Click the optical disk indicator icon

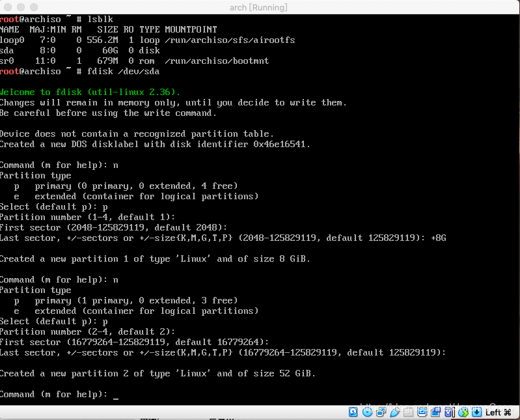click(367, 412)
